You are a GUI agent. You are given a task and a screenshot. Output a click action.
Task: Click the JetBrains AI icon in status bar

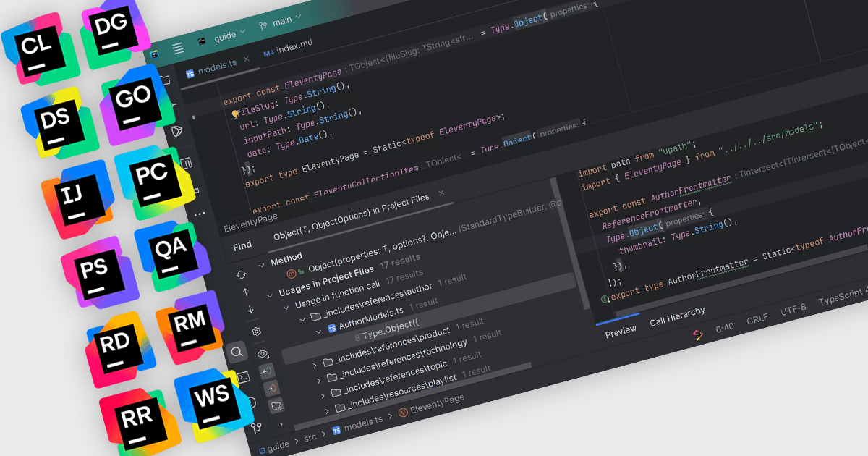pyautogui.click(x=697, y=334)
